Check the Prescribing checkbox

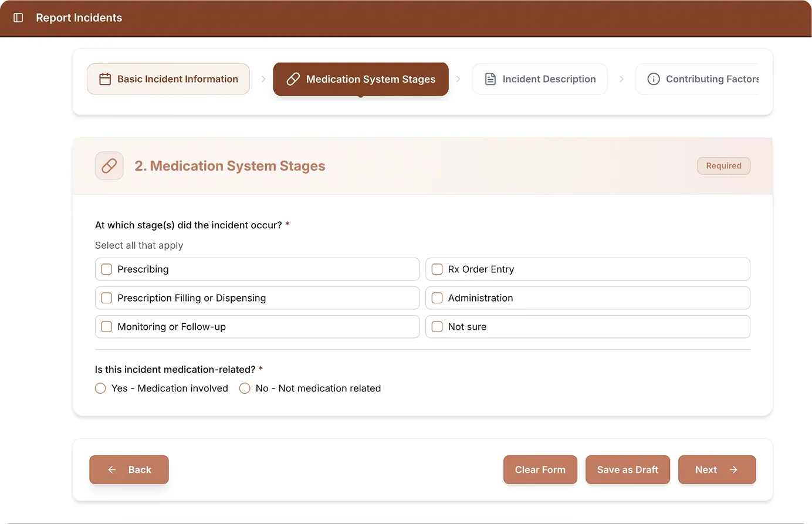[x=107, y=269]
